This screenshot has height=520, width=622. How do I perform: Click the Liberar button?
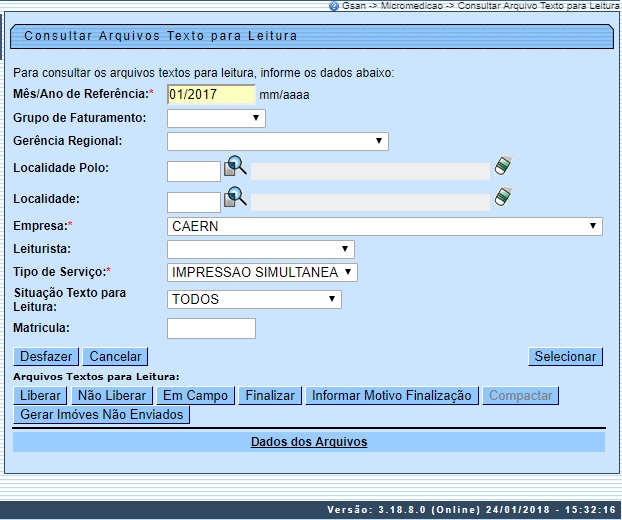[x=40, y=396]
